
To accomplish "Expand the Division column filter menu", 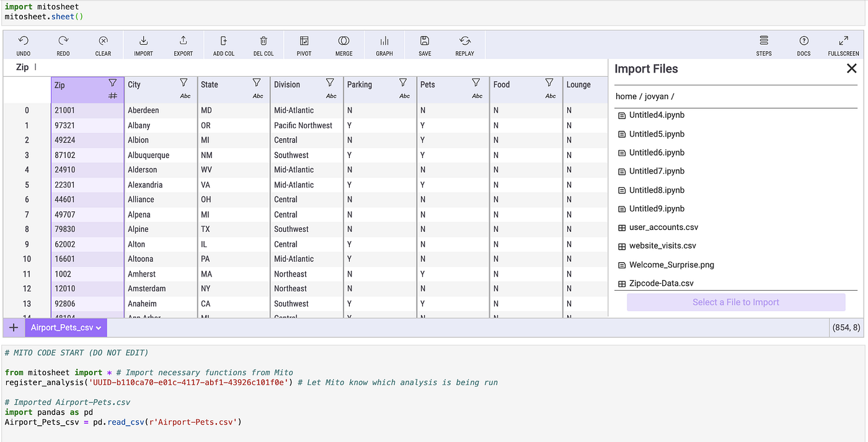I will pyautogui.click(x=330, y=82).
